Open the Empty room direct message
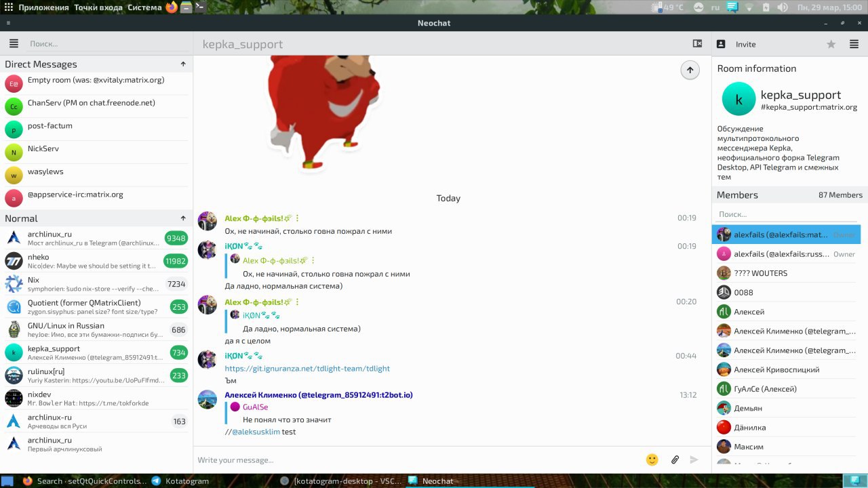868x488 pixels. [96, 84]
